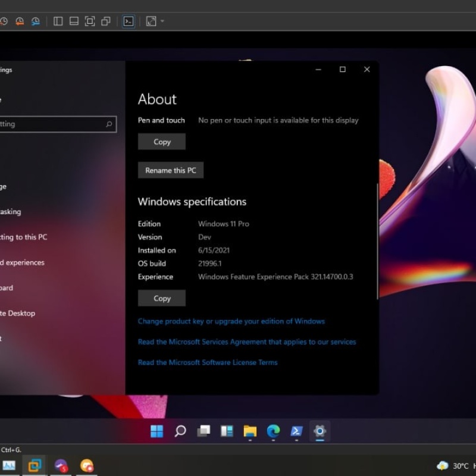Image resolution: width=476 pixels, height=476 pixels.
Task: Enter full screen mode via toolbar icon
Action: pyautogui.click(x=90, y=21)
